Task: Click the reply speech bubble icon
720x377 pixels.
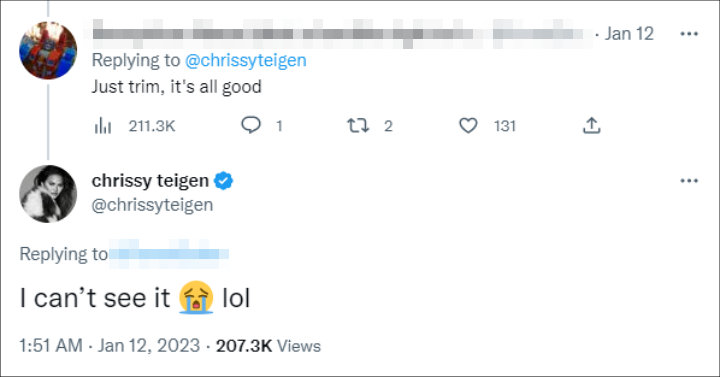Action: pyautogui.click(x=251, y=125)
